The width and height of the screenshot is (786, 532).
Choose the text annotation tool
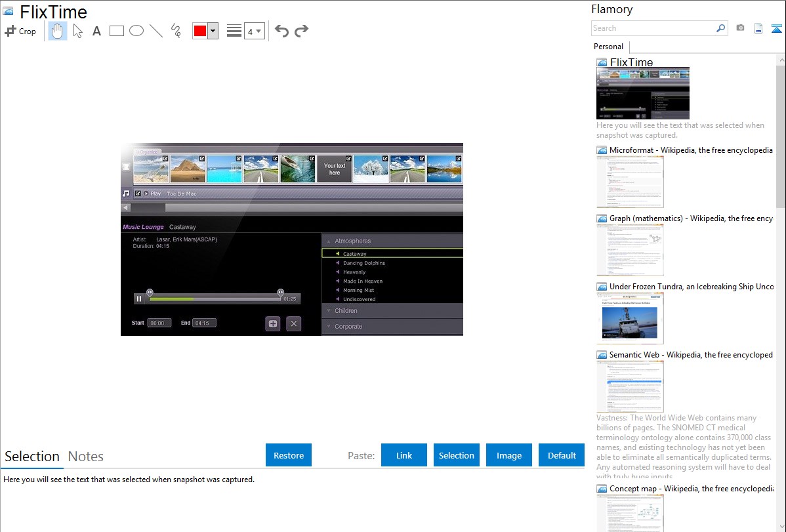pos(96,31)
